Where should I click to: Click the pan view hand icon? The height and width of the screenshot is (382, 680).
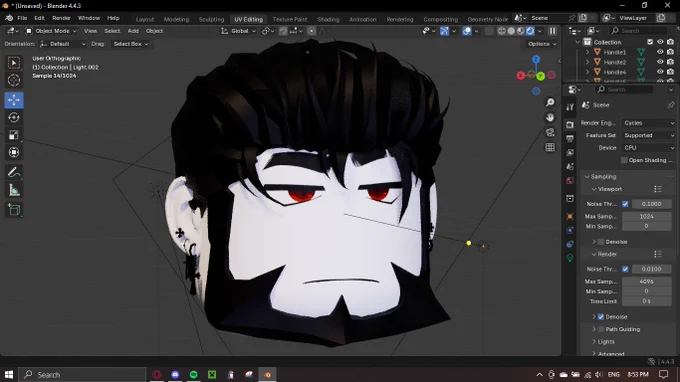550,118
